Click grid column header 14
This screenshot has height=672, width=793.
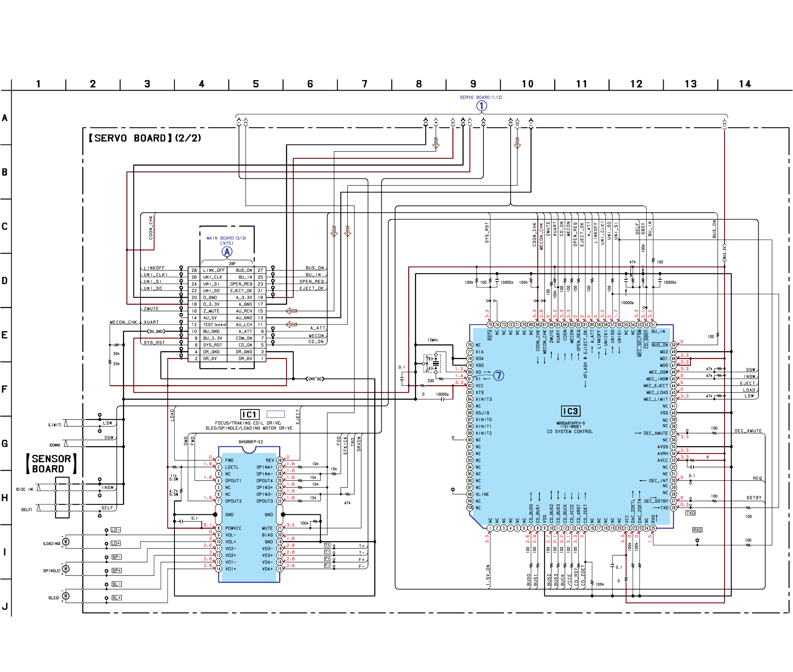[x=745, y=84]
